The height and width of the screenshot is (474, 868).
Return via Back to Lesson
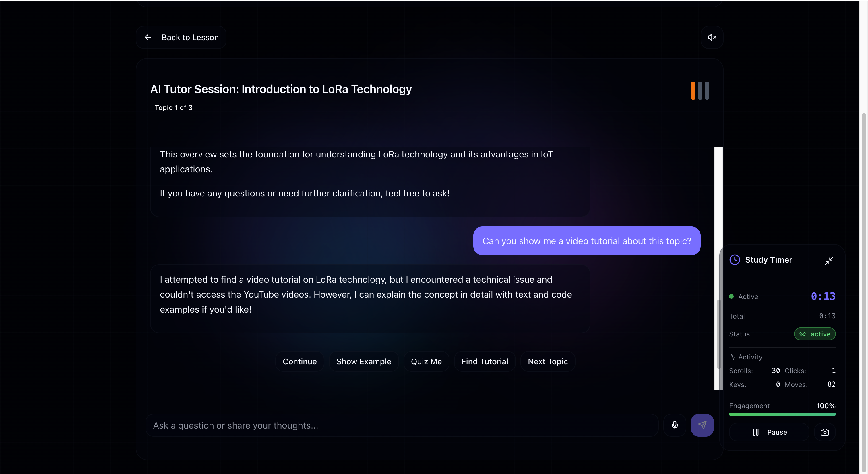pyautogui.click(x=190, y=37)
